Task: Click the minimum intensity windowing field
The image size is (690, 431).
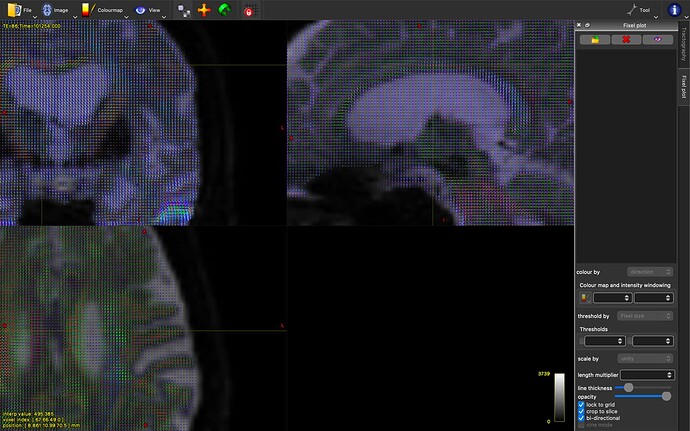Action: [x=613, y=298]
